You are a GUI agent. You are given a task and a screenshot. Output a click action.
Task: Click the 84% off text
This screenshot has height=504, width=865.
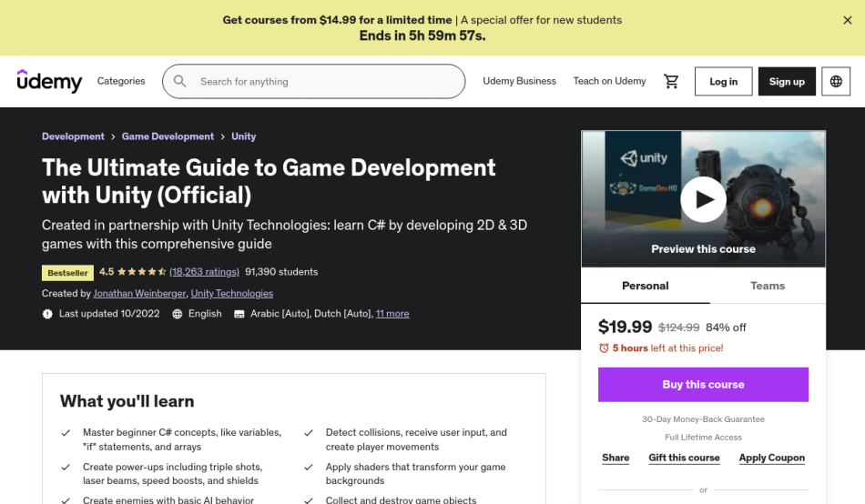coord(726,328)
